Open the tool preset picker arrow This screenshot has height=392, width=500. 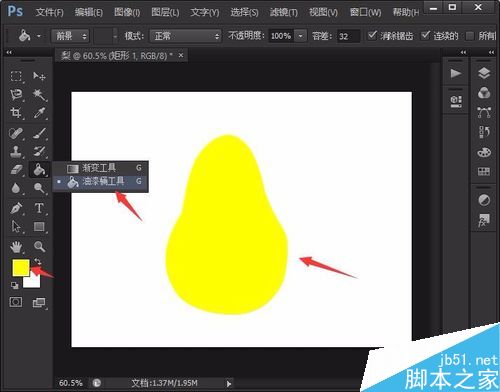[x=39, y=36]
